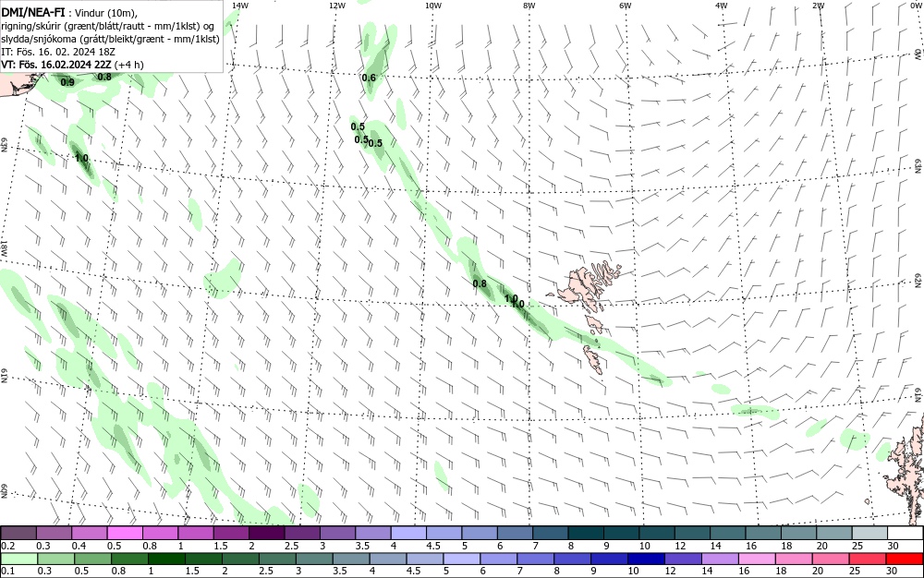Click the 4W longitude label

pos(722,6)
